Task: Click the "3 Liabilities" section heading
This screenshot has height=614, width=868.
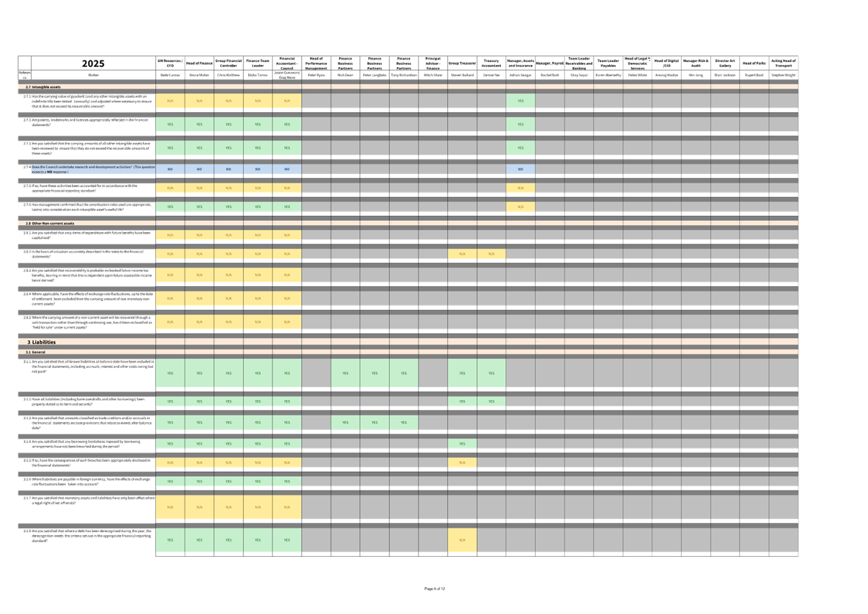Action: coord(42,342)
